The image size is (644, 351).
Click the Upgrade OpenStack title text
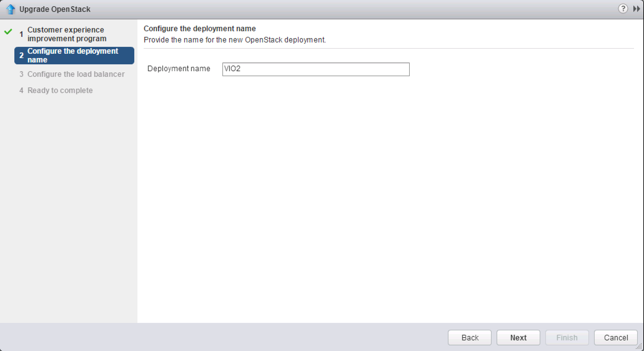(x=55, y=9)
